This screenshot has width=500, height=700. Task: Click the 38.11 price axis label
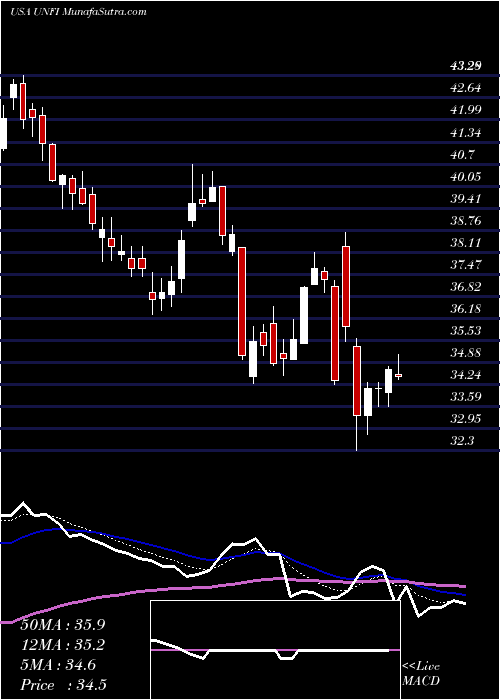pyautogui.click(x=465, y=243)
